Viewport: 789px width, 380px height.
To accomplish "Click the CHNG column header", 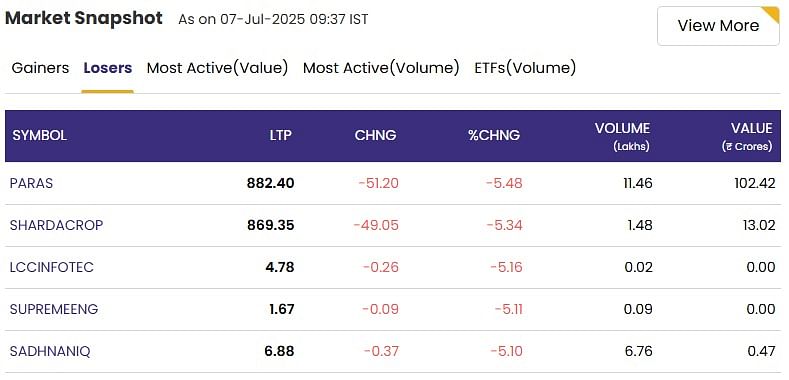I will click(375, 135).
